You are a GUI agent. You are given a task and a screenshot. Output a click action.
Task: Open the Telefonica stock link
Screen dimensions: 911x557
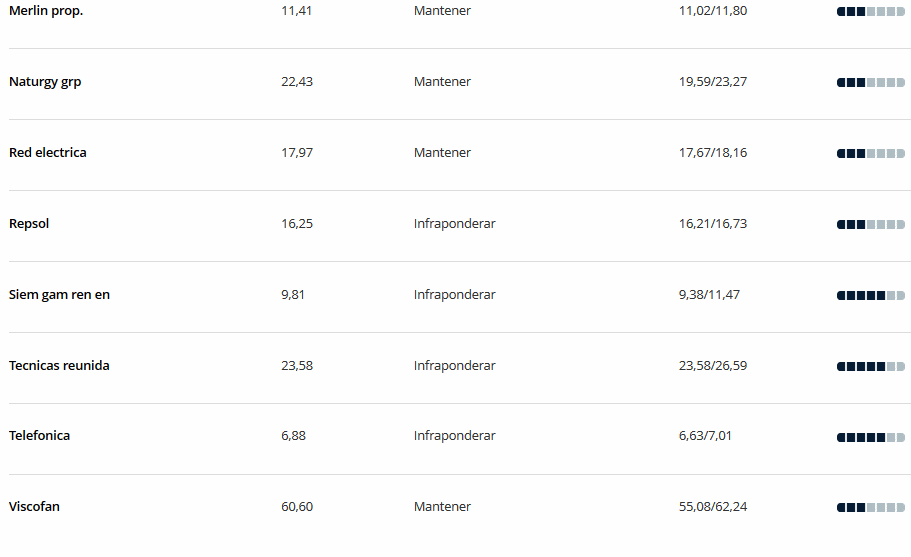[40, 436]
